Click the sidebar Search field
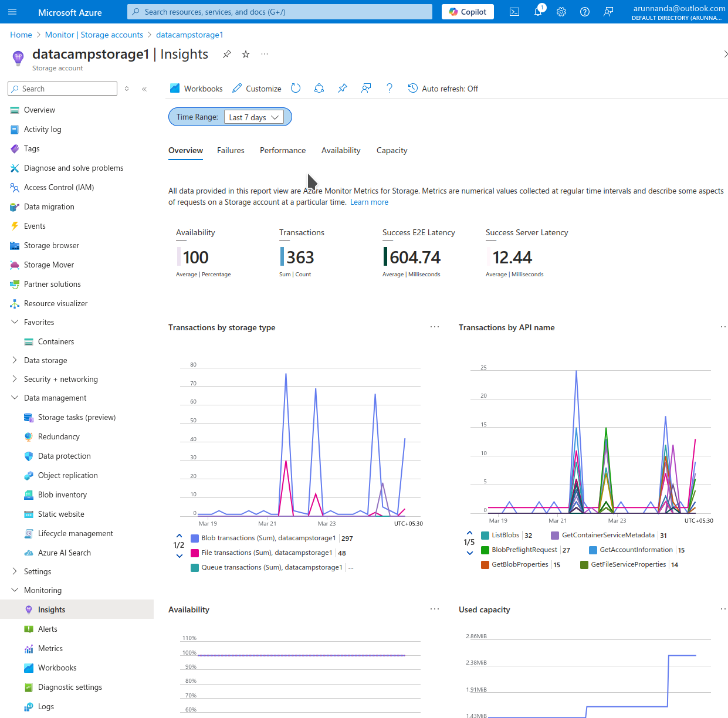This screenshot has width=728, height=718. click(63, 89)
